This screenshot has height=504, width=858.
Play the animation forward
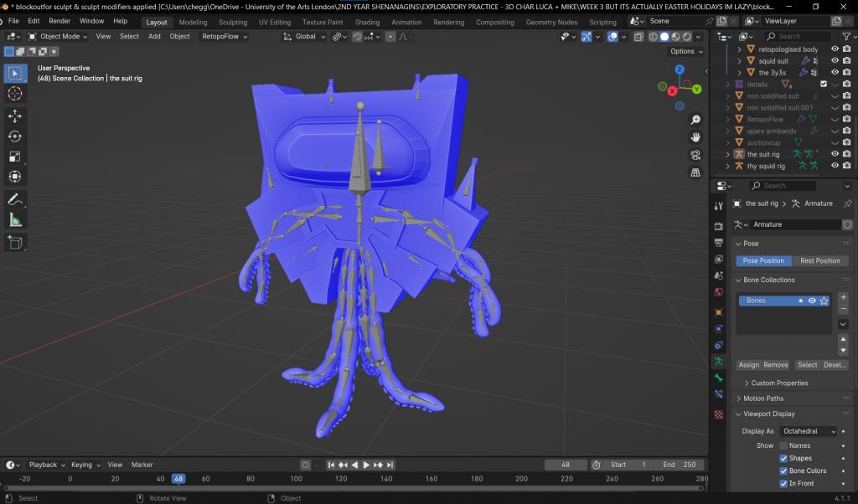366,465
